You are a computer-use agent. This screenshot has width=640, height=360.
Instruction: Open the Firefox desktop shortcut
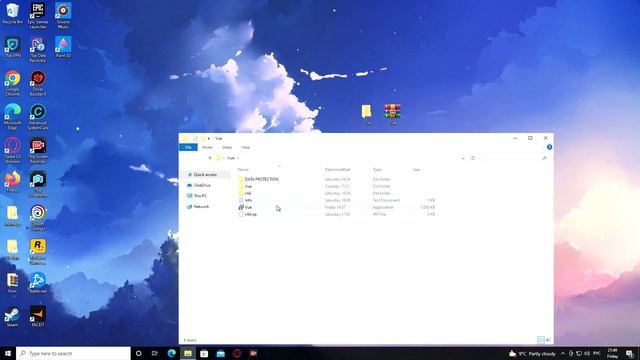(x=12, y=182)
